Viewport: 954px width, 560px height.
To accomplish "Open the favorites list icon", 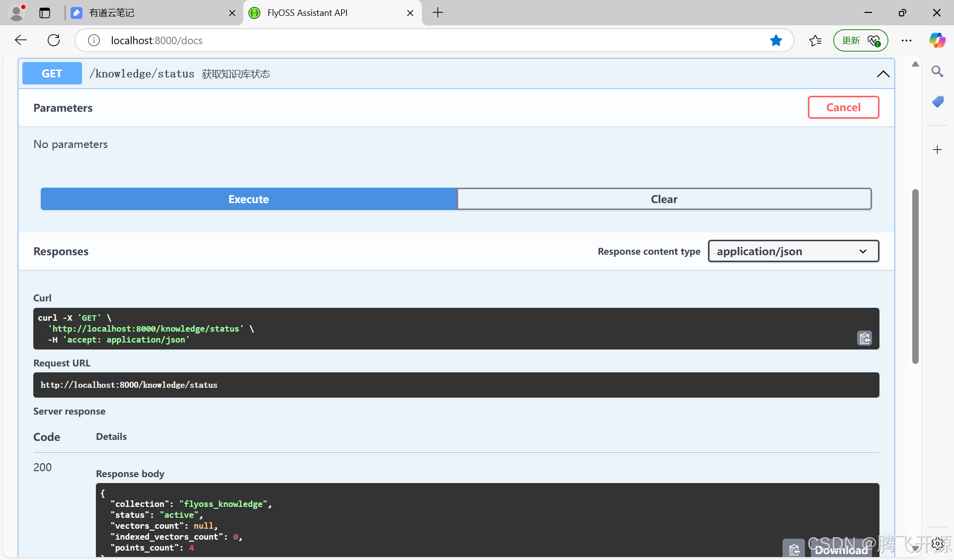I will click(815, 40).
